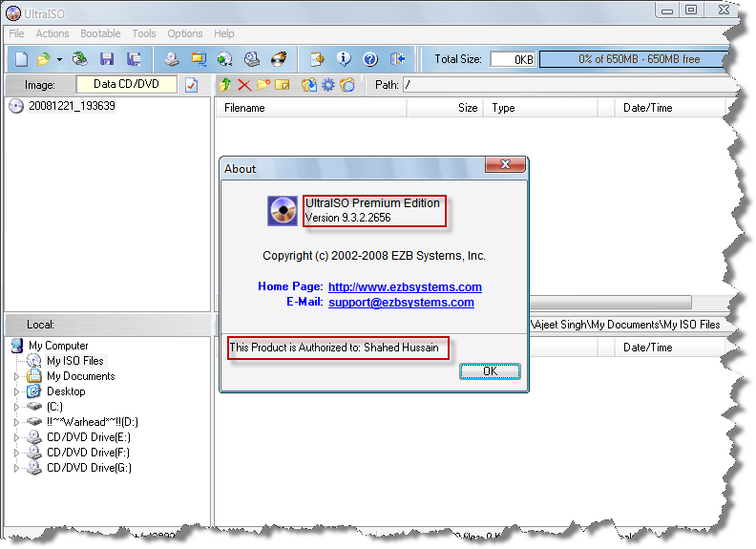
Task: Click the Save floppy disk icon
Action: 107,59
